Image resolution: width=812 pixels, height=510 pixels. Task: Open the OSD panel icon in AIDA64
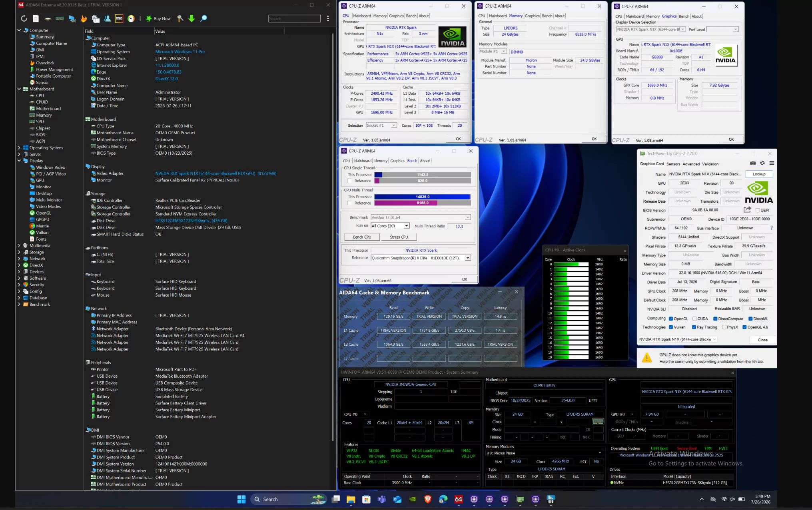[x=119, y=18]
